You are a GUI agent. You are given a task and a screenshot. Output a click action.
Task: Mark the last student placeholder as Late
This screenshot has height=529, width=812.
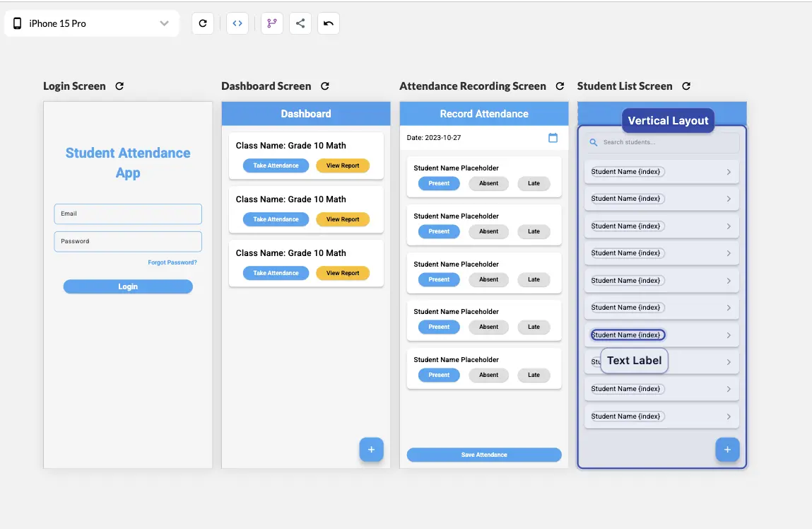[534, 375]
